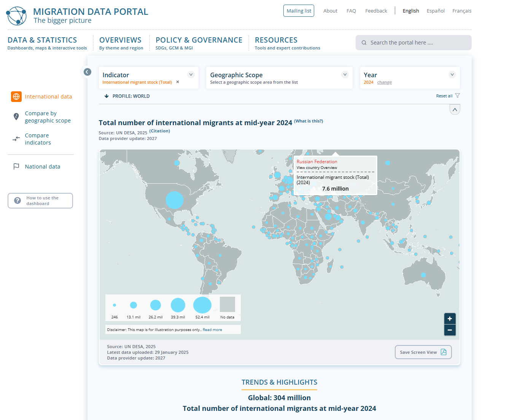Remove the International migrant stock indicator filter
The height and width of the screenshot is (420, 531).
[x=178, y=82]
